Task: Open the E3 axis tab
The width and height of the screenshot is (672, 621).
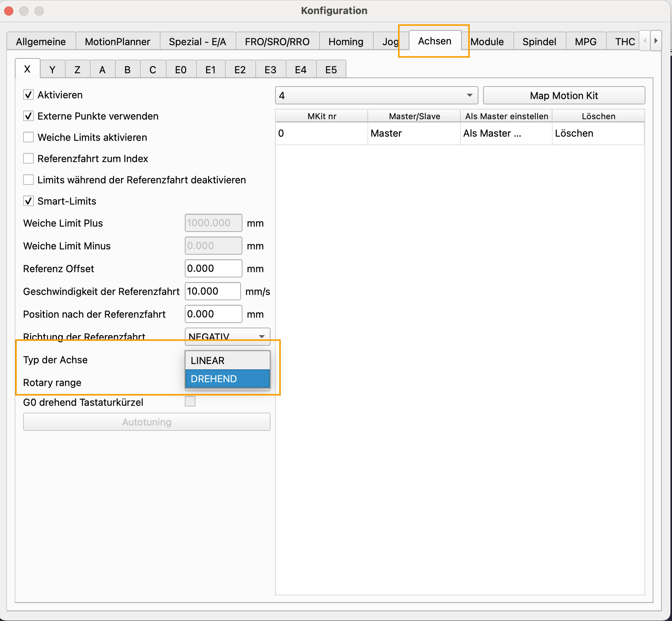Action: (270, 70)
